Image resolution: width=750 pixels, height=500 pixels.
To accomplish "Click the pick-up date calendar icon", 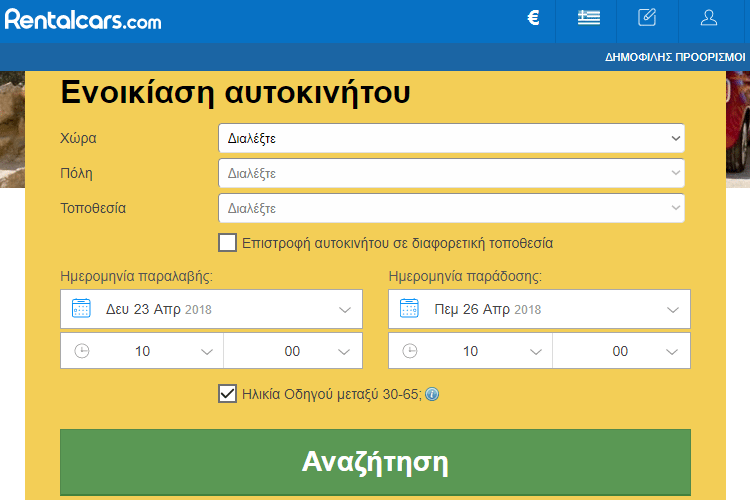I will click(81, 308).
